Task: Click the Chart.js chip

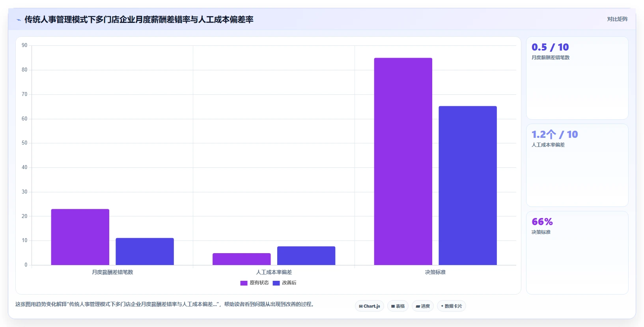Action: tap(370, 306)
